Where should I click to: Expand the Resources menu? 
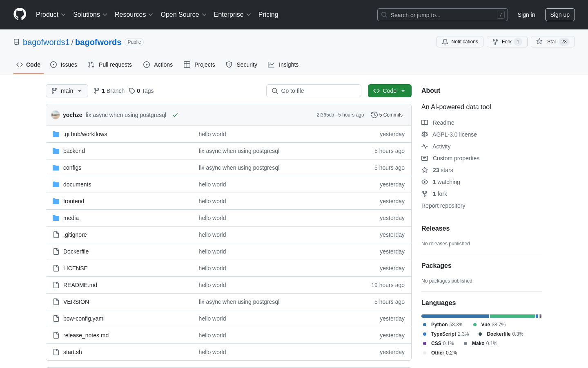[134, 14]
